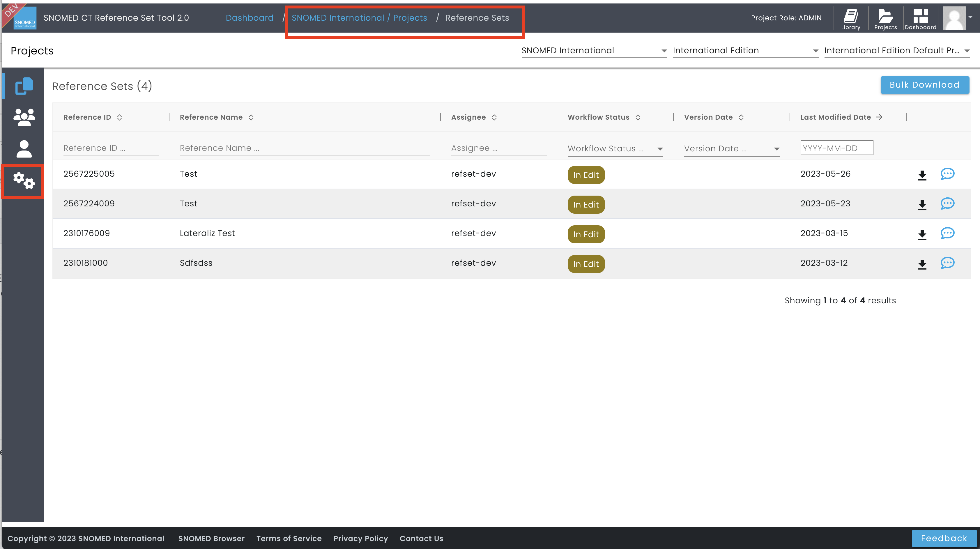Focus the Assignee filter field
This screenshot has width=980, height=549.
point(499,148)
